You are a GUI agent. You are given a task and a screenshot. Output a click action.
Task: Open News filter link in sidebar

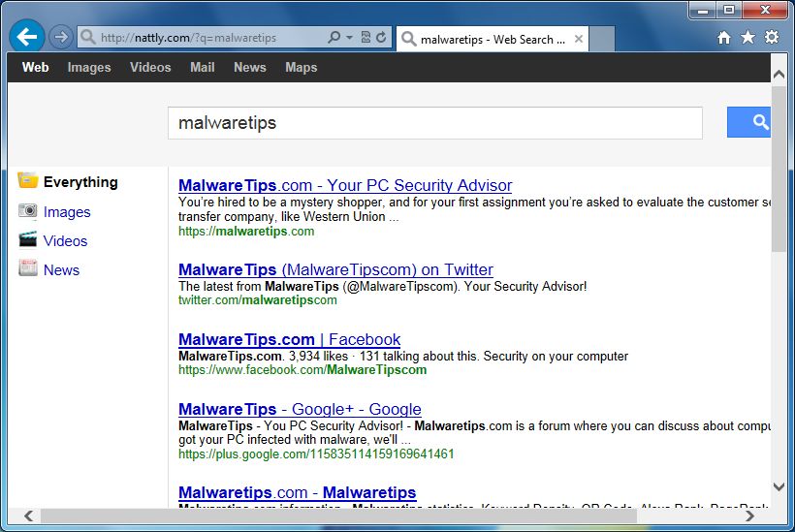click(61, 270)
